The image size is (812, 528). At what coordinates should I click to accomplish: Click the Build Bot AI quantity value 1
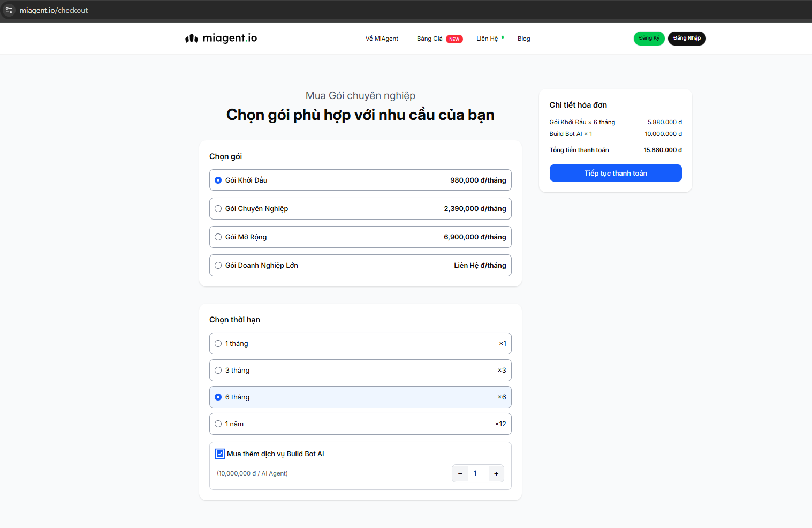[475, 473]
